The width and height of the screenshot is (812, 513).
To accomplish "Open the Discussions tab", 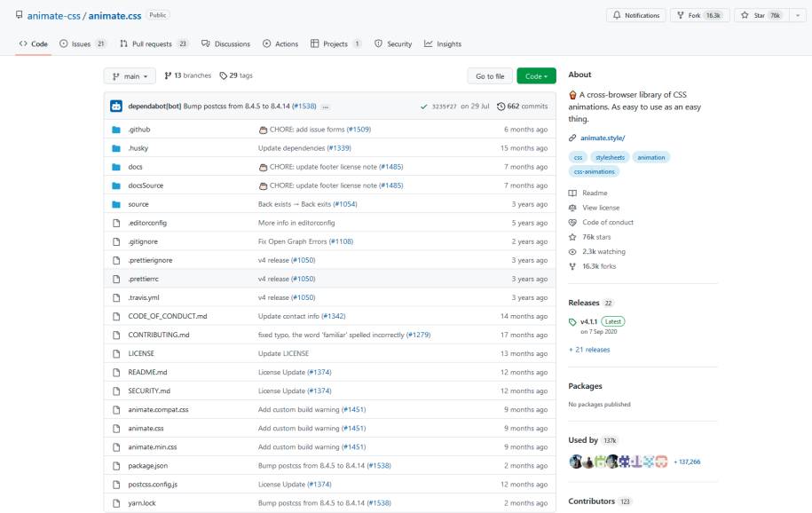I will click(225, 44).
